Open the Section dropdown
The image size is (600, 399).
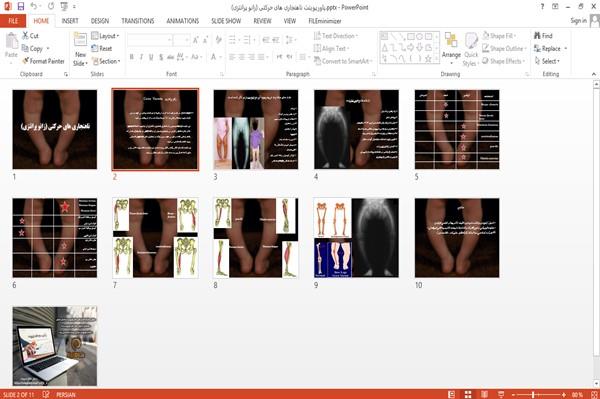tap(106, 61)
